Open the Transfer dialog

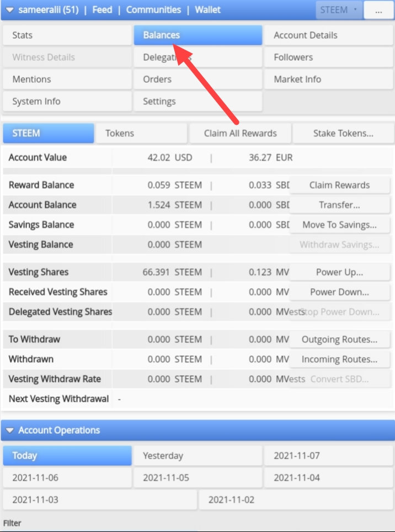point(339,205)
